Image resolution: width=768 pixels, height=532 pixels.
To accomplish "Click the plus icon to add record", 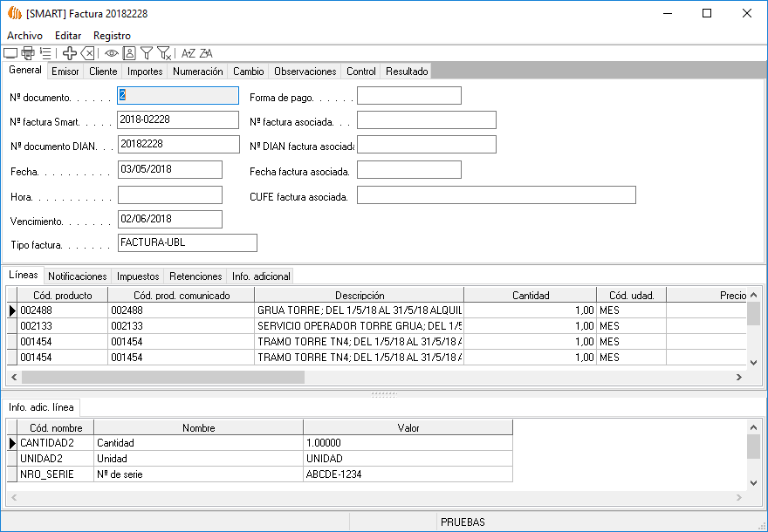I will tap(70, 53).
